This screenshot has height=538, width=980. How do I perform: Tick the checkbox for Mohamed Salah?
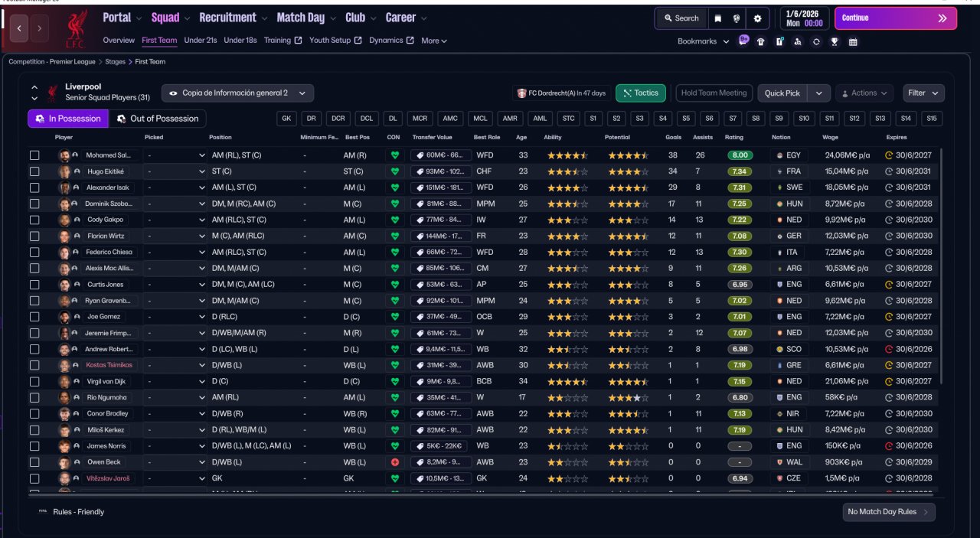[x=34, y=155]
